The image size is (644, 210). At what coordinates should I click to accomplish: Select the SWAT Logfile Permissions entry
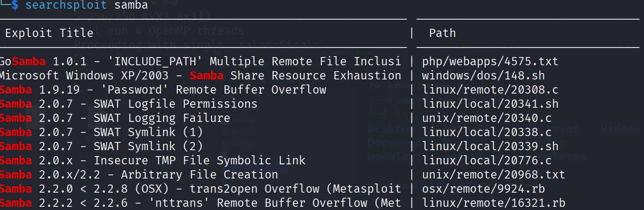coord(129,104)
